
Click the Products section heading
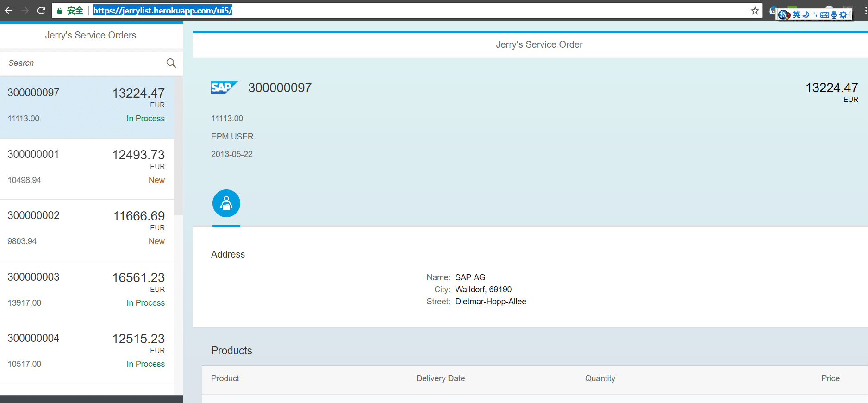[x=232, y=351]
